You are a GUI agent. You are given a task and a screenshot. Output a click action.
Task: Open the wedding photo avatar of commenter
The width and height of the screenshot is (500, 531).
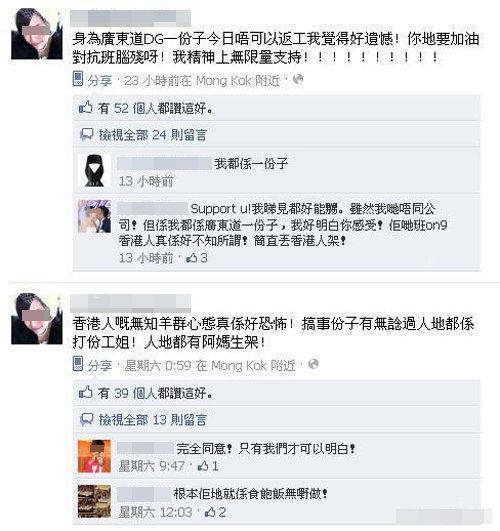coord(94,216)
